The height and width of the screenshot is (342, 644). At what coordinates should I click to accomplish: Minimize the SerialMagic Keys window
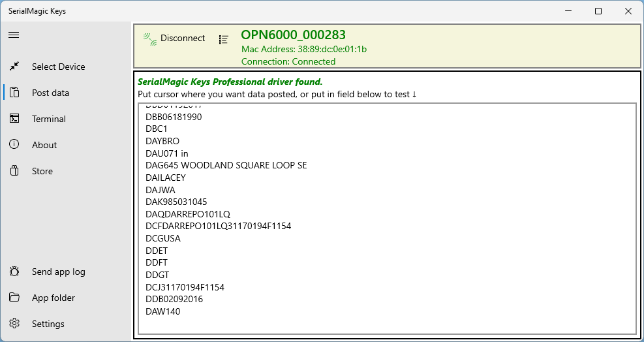[x=568, y=11]
